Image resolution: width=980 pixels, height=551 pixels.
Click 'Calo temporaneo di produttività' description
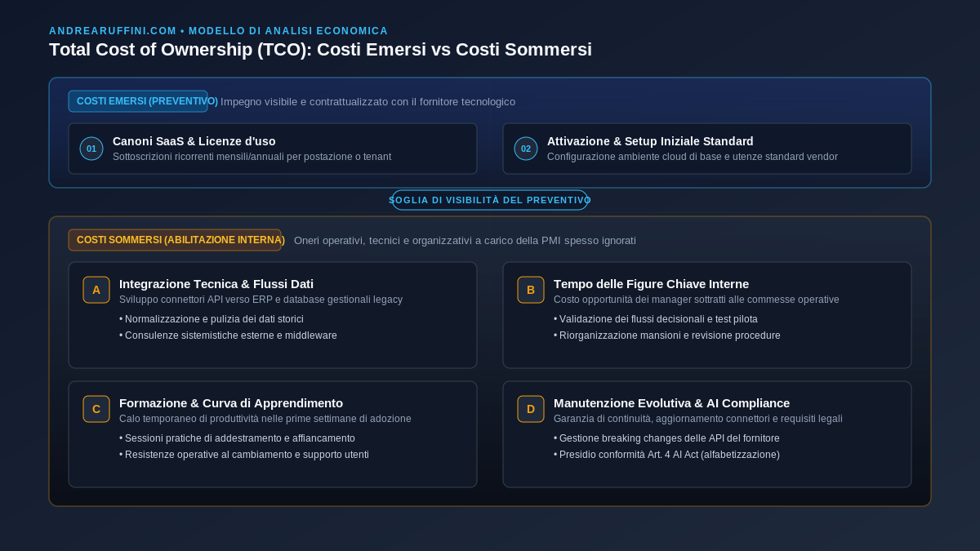[265, 419]
